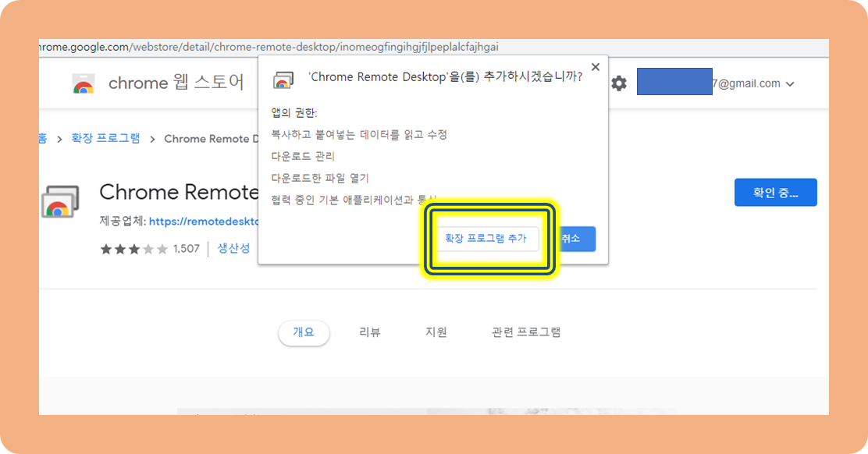This screenshot has width=868, height=454.
Task: Switch to the '리뷰' tab
Action: (x=370, y=332)
